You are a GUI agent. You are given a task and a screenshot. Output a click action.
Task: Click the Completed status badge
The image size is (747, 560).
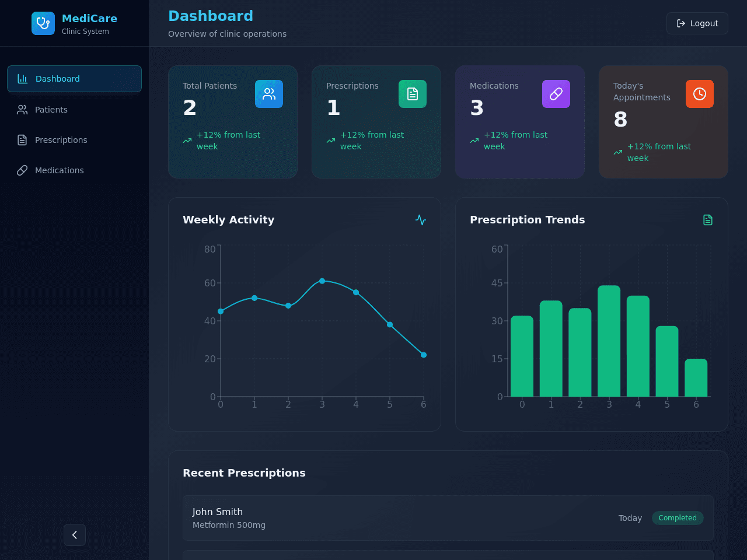point(678,518)
